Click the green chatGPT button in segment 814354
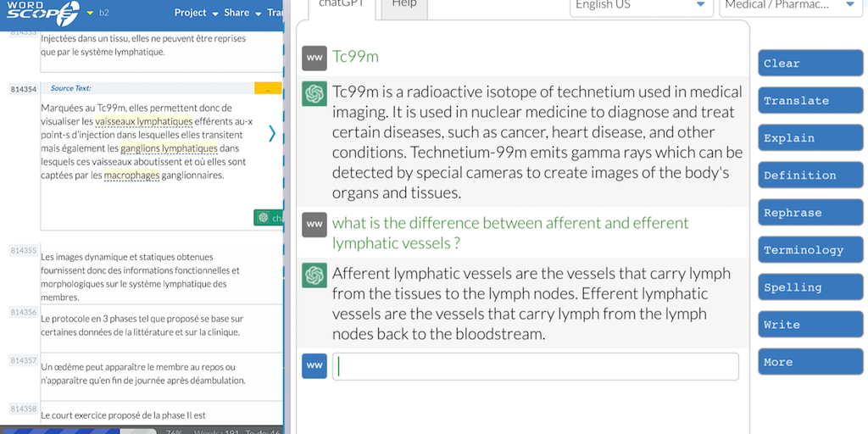 click(x=269, y=218)
